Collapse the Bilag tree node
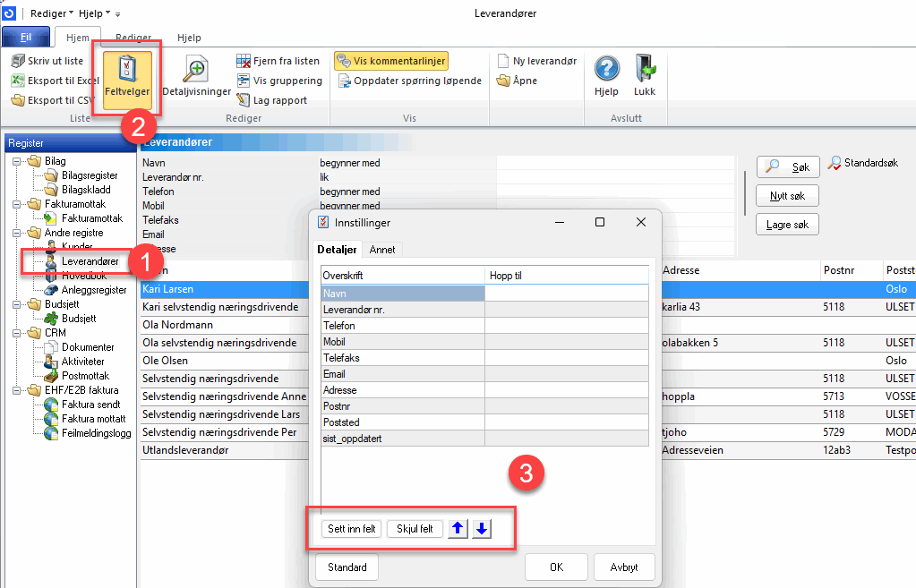The height and width of the screenshot is (588, 916). tap(17, 161)
